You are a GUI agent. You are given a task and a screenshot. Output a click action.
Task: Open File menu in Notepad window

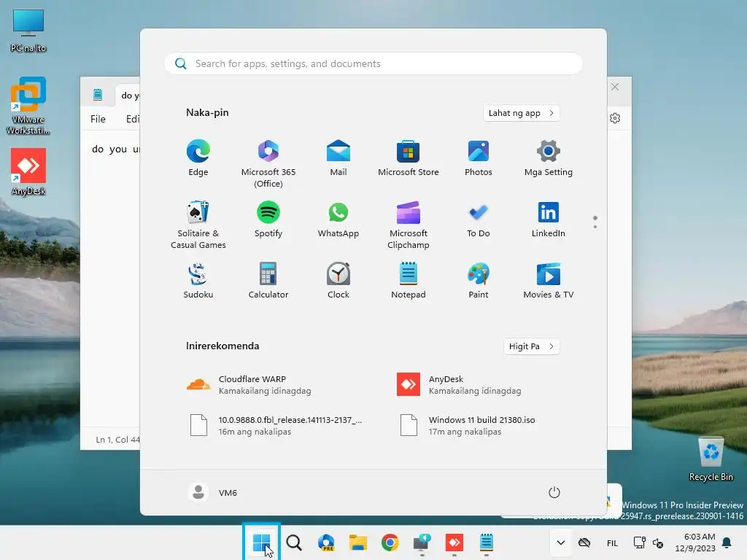pos(98,119)
